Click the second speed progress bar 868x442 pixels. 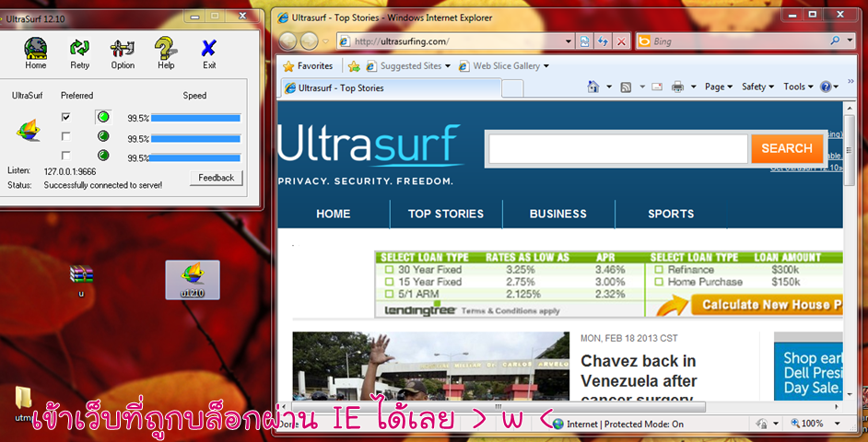tap(195, 138)
